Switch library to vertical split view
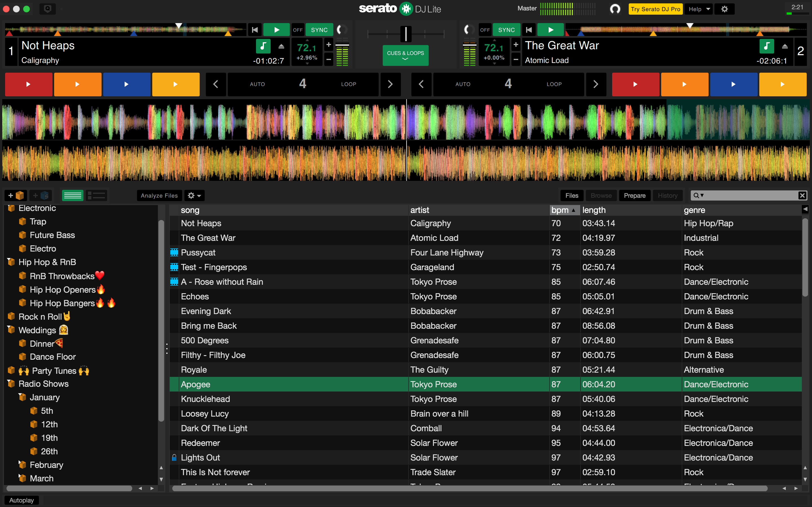The height and width of the screenshot is (507, 812). coord(96,195)
